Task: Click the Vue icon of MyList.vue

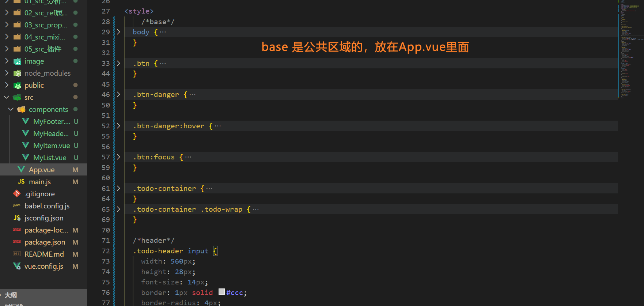Action: pos(26,157)
